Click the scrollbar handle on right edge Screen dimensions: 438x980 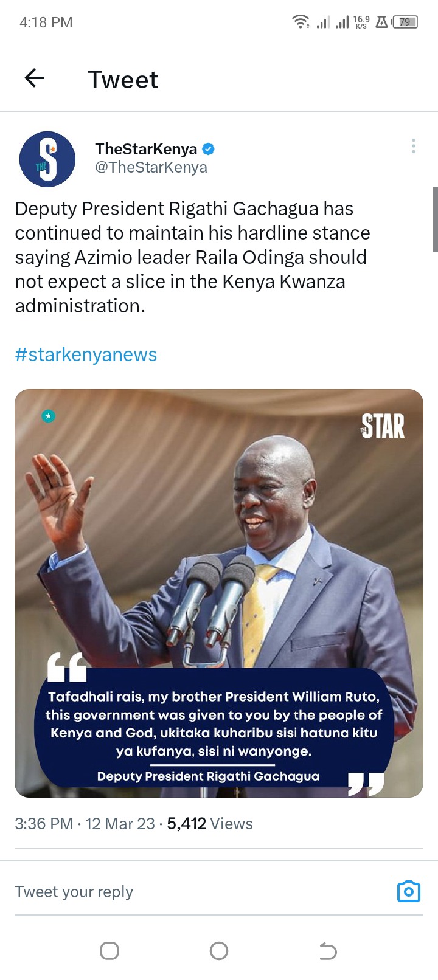click(x=435, y=219)
